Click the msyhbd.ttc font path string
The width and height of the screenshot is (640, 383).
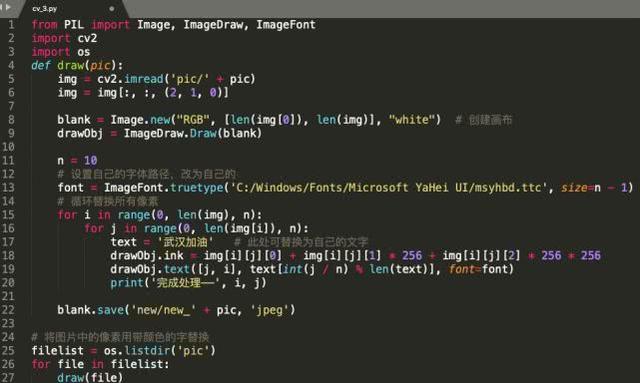click(389, 187)
